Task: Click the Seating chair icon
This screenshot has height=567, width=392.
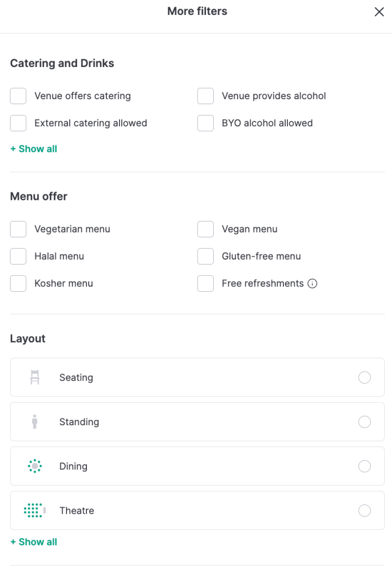Action: pos(35,378)
